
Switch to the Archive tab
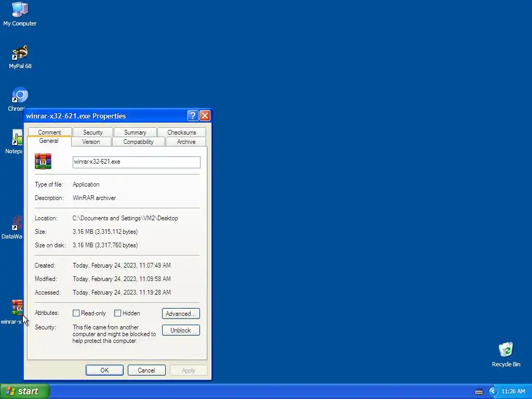pos(187,142)
